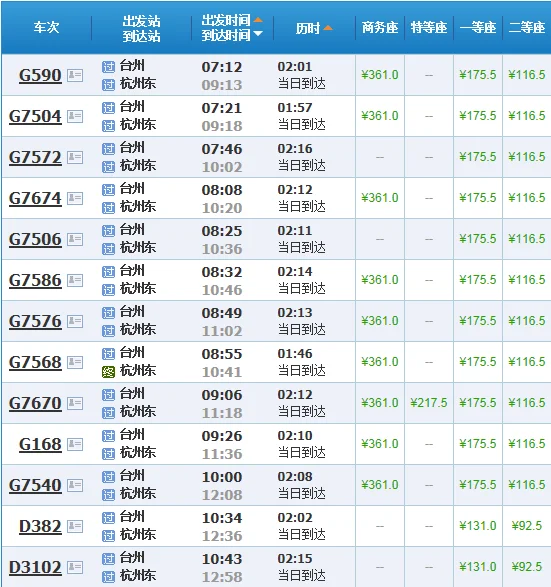Click pass-through icon beside 台州 in G7586 row
The width and height of the screenshot is (551, 587).
point(109,272)
